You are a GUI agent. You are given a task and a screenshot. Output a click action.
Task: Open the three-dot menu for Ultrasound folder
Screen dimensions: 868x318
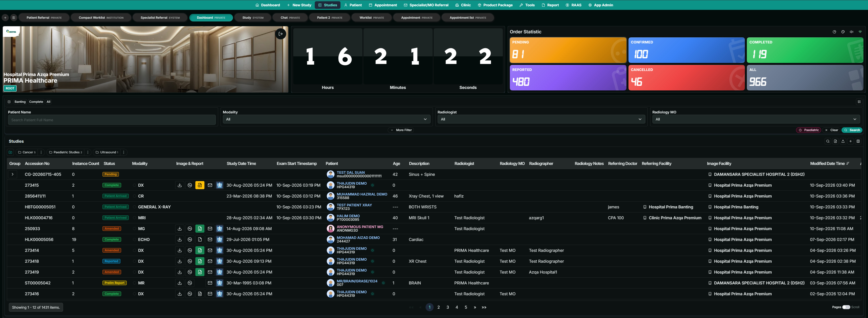[x=124, y=152]
